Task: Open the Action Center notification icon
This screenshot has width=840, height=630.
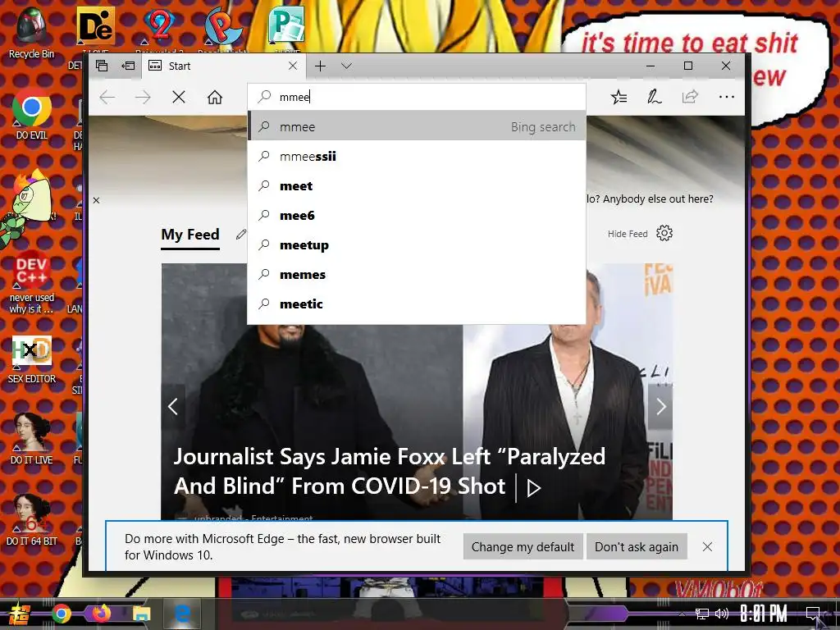Action: tap(813, 614)
